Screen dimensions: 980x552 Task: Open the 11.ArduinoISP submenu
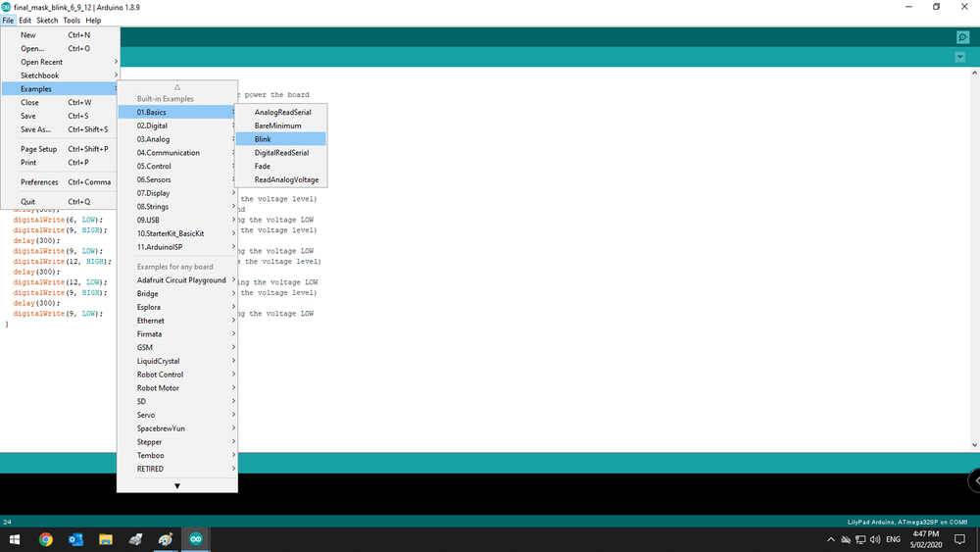click(x=176, y=247)
